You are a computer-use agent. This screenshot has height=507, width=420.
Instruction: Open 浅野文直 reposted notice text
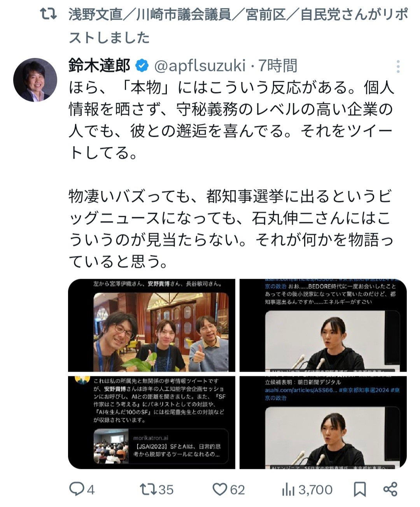(x=238, y=26)
